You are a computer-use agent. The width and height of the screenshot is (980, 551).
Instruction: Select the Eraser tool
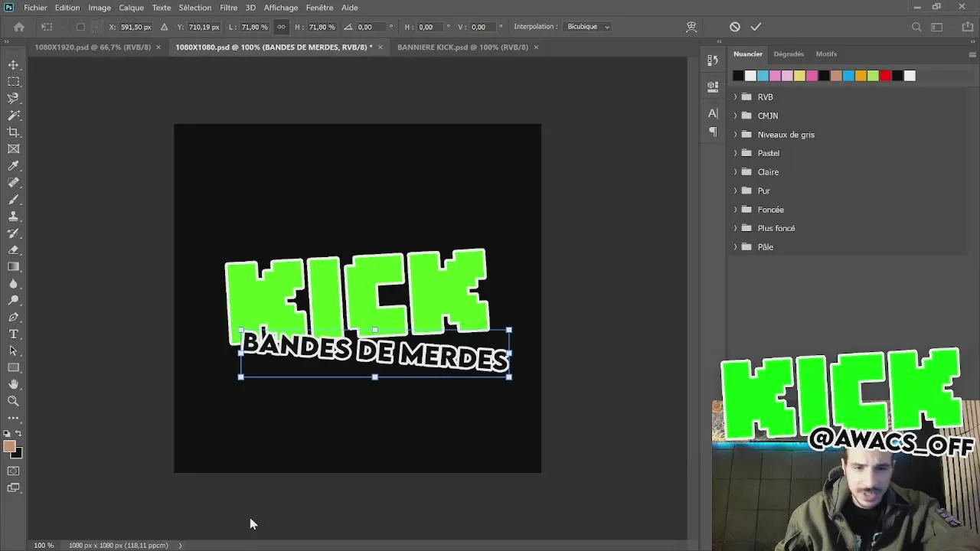(14, 250)
